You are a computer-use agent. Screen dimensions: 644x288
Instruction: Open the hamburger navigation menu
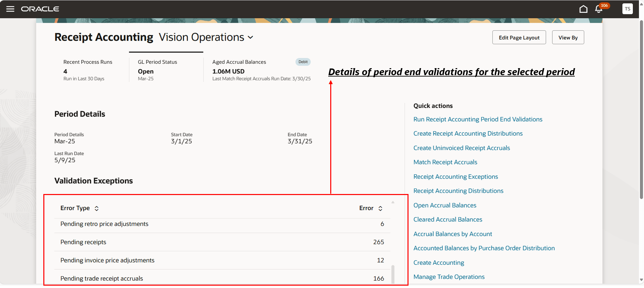point(10,9)
